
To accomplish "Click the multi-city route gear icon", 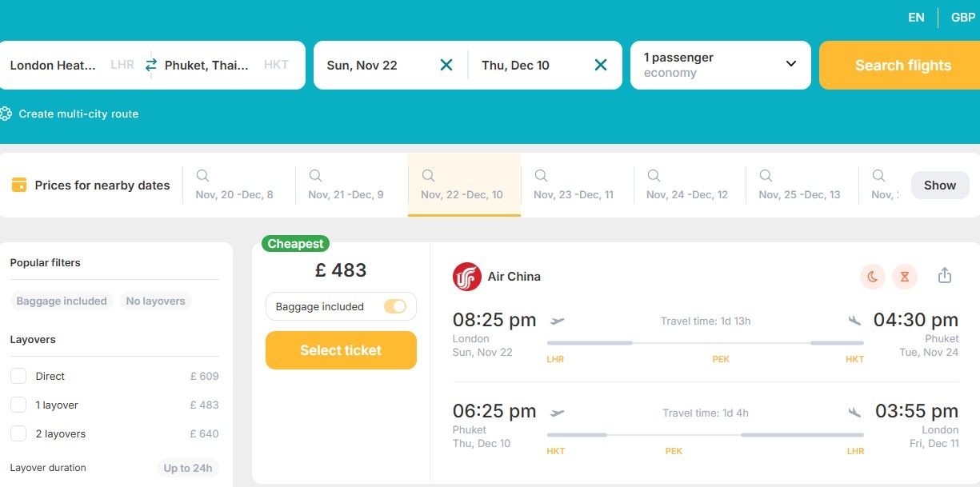I will coord(6,114).
